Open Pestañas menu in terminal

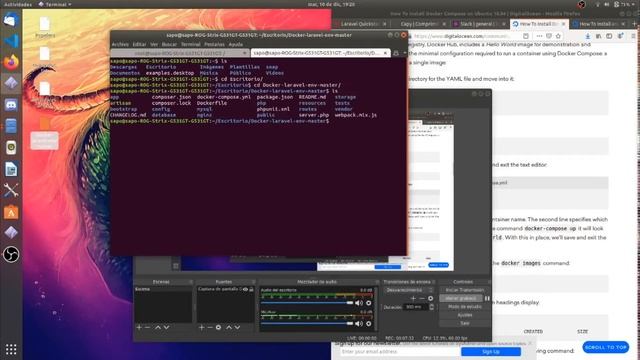point(214,44)
